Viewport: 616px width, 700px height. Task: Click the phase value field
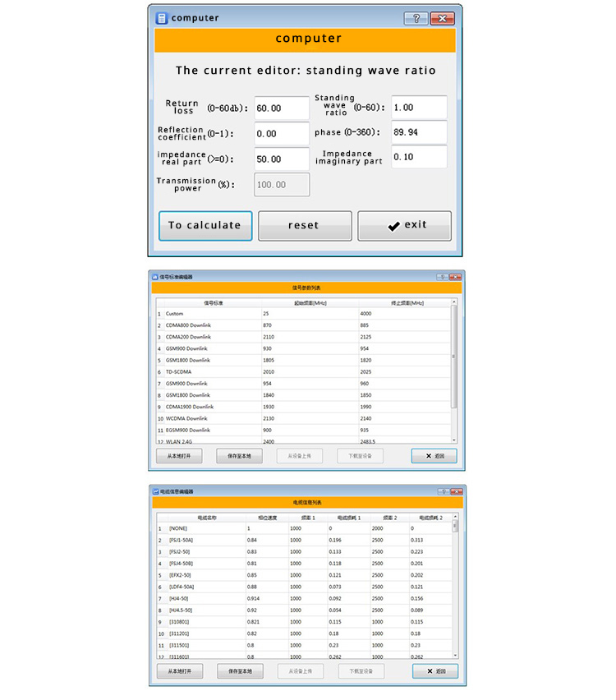point(418,132)
